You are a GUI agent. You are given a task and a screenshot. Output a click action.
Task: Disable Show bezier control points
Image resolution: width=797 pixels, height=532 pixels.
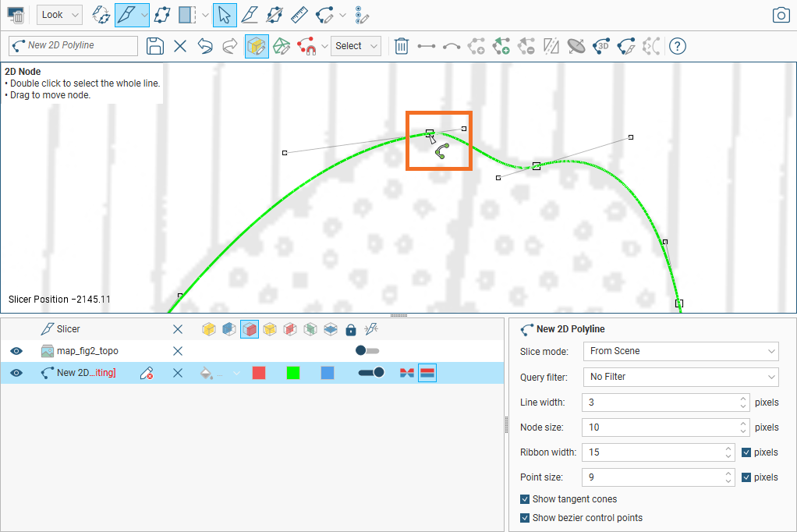(x=525, y=518)
